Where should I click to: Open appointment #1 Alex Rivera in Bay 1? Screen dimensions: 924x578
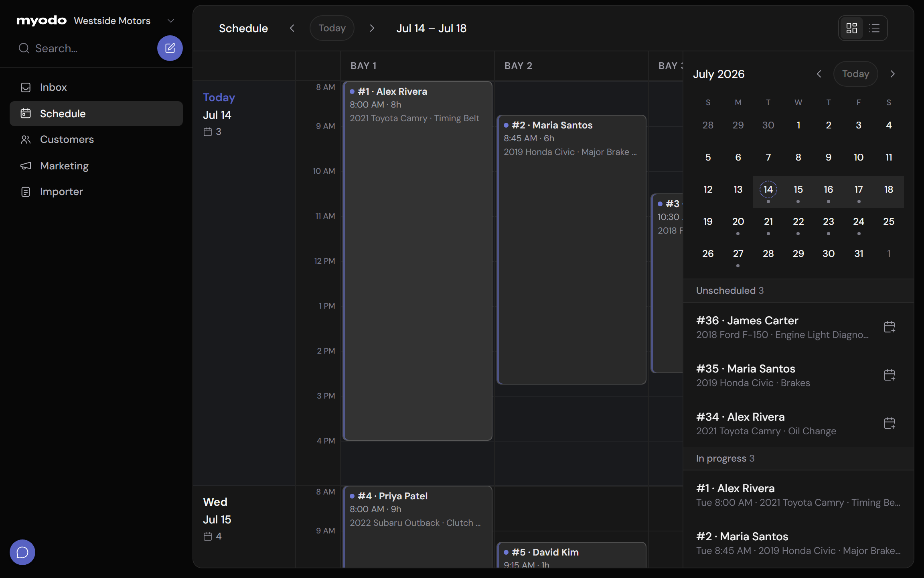(417, 261)
